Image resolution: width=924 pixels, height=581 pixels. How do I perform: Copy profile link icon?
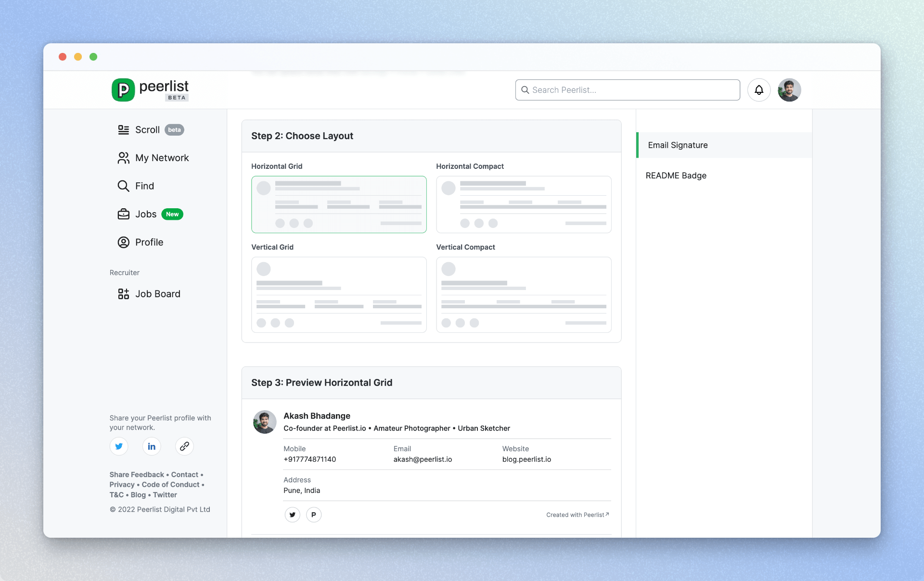(x=184, y=446)
